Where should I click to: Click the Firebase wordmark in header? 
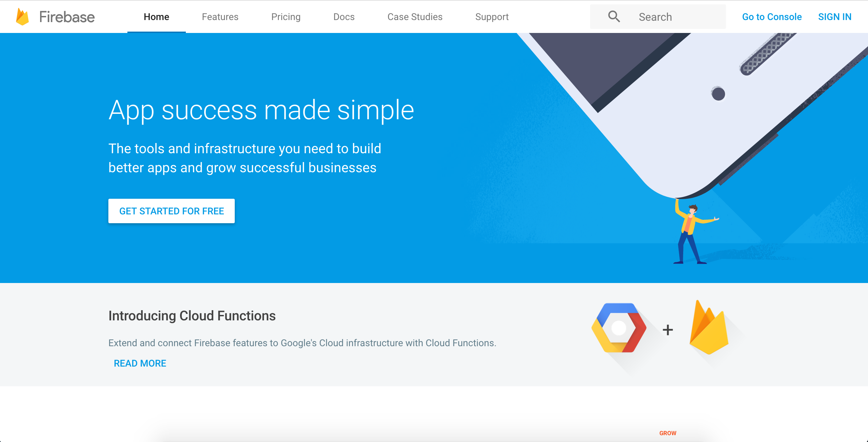[67, 17]
